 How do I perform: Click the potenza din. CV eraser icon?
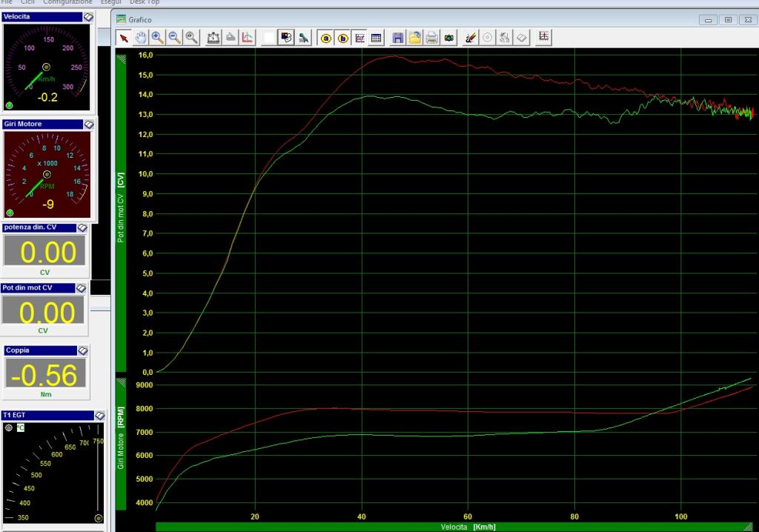click(x=82, y=227)
